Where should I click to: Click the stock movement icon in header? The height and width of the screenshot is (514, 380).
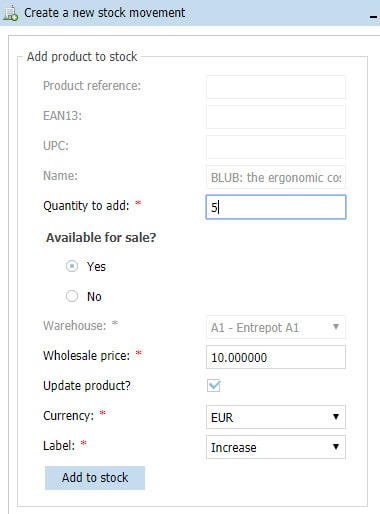10,13
